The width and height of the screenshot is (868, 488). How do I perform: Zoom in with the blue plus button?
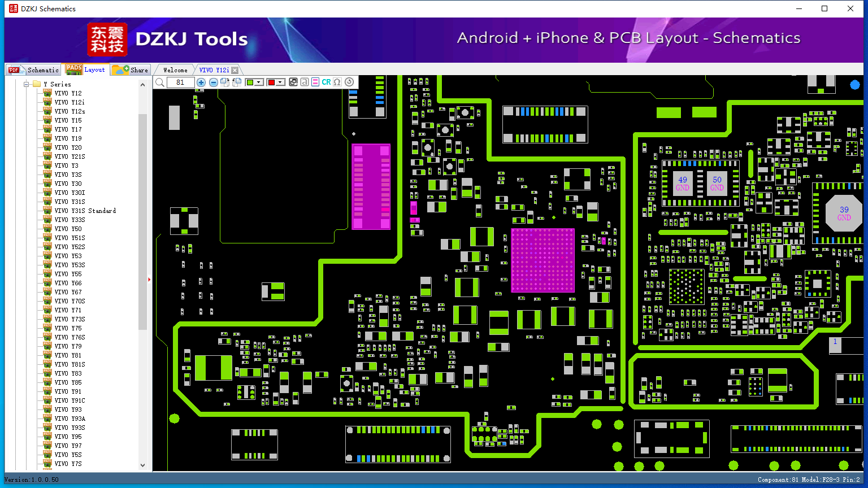point(201,82)
